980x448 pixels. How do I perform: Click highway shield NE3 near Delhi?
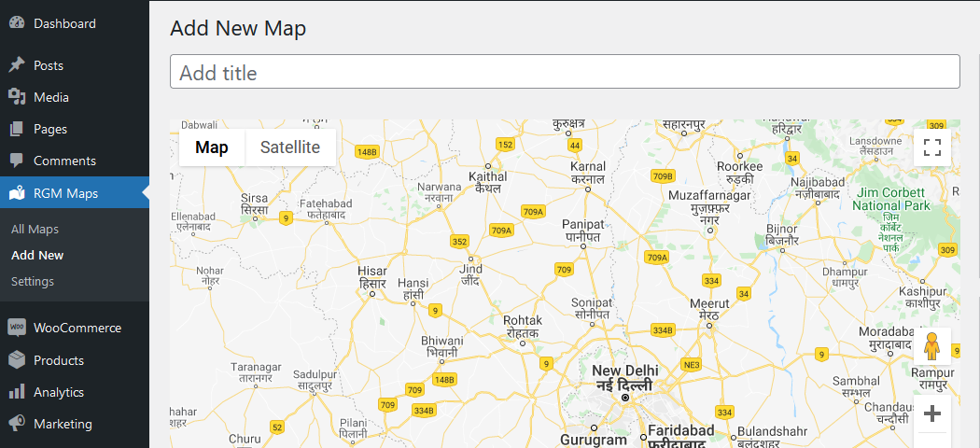[x=692, y=364]
